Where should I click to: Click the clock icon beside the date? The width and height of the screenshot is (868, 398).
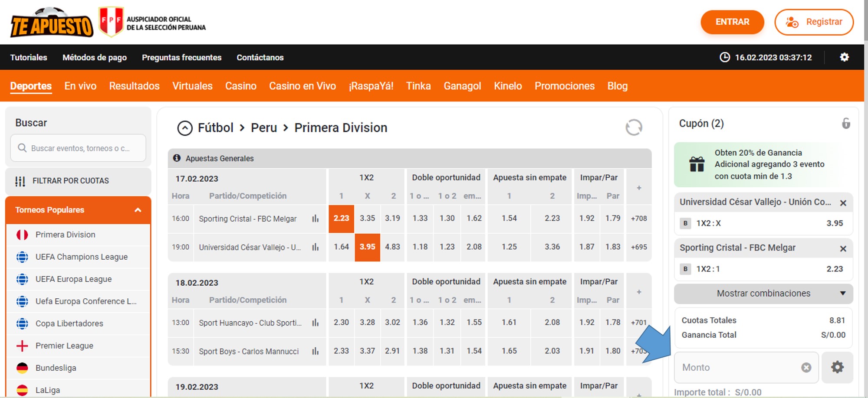click(725, 57)
